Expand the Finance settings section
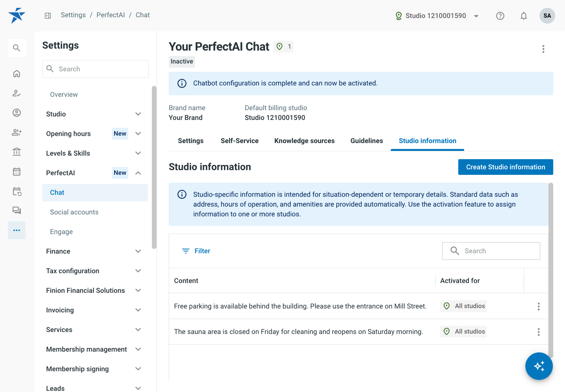565x392 pixels. 93,251
